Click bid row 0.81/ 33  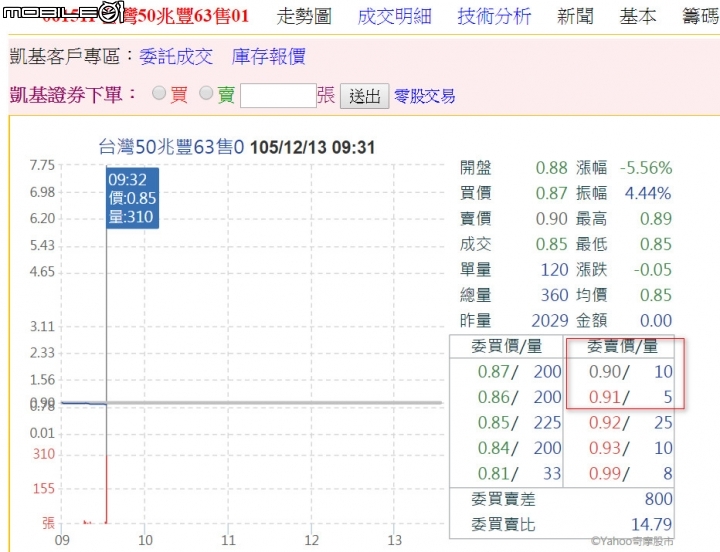[519, 473]
